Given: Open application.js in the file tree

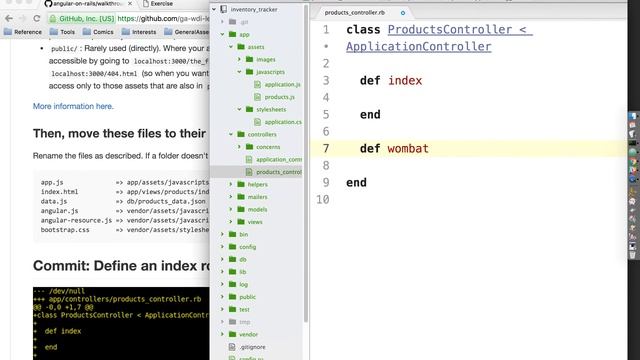Looking at the screenshot, I should point(278,84).
